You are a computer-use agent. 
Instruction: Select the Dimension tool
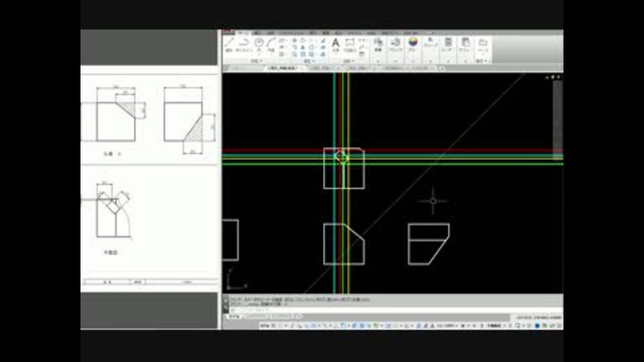coord(350,44)
